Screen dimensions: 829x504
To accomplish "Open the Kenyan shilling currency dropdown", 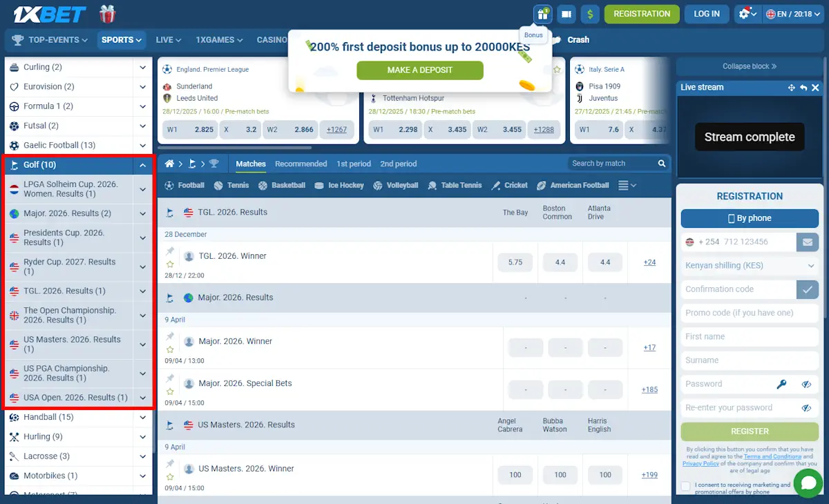I will 749,265.
